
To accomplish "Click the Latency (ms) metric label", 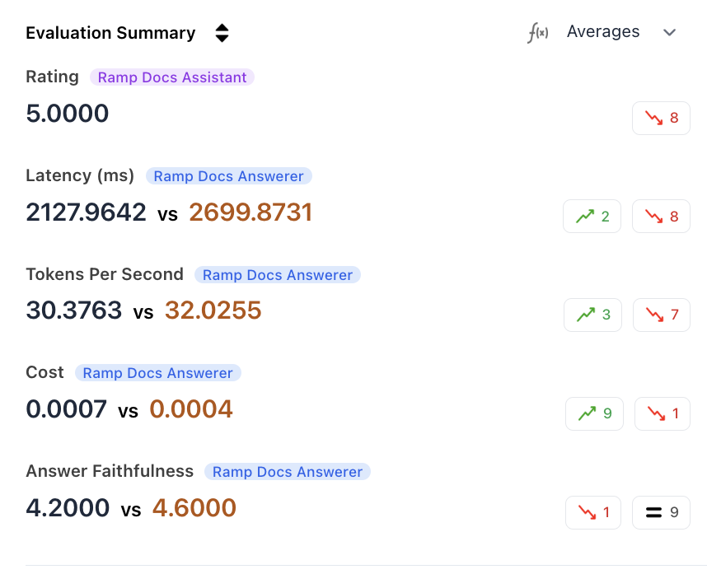I will (80, 175).
